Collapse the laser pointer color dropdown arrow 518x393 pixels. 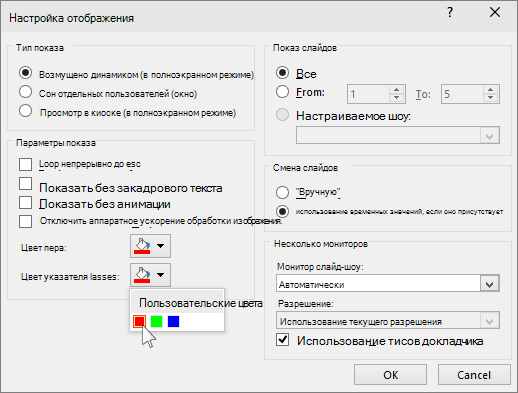pyautogui.click(x=161, y=275)
